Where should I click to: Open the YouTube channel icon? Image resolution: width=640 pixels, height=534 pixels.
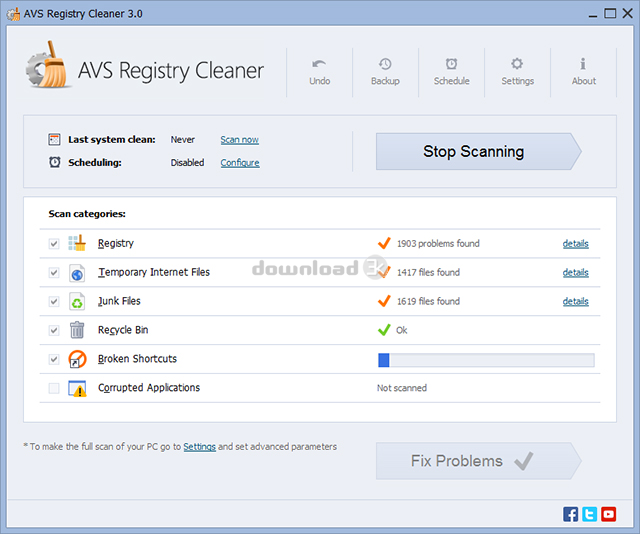[609, 514]
